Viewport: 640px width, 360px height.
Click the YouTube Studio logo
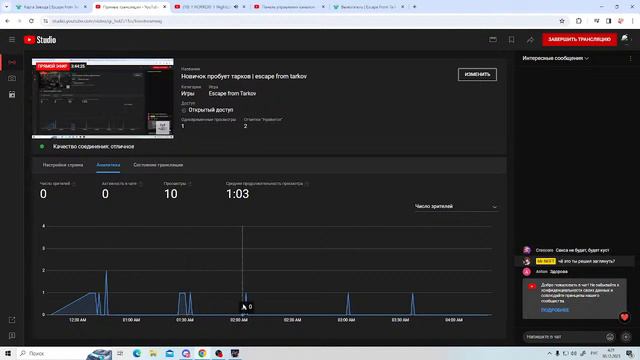[40, 40]
